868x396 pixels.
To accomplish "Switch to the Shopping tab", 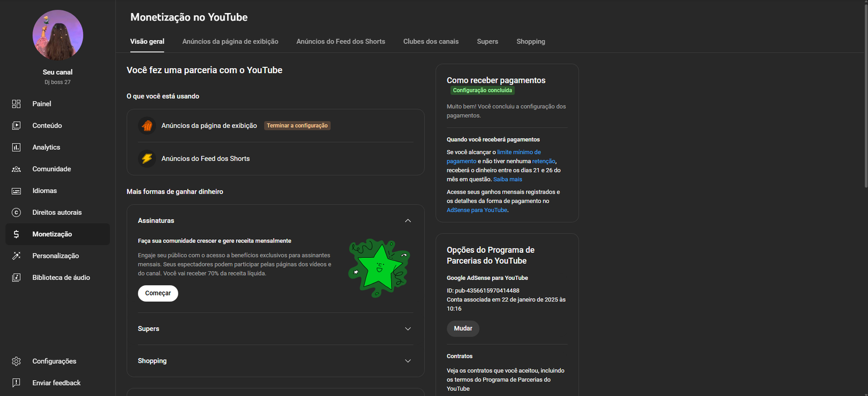I will point(531,42).
